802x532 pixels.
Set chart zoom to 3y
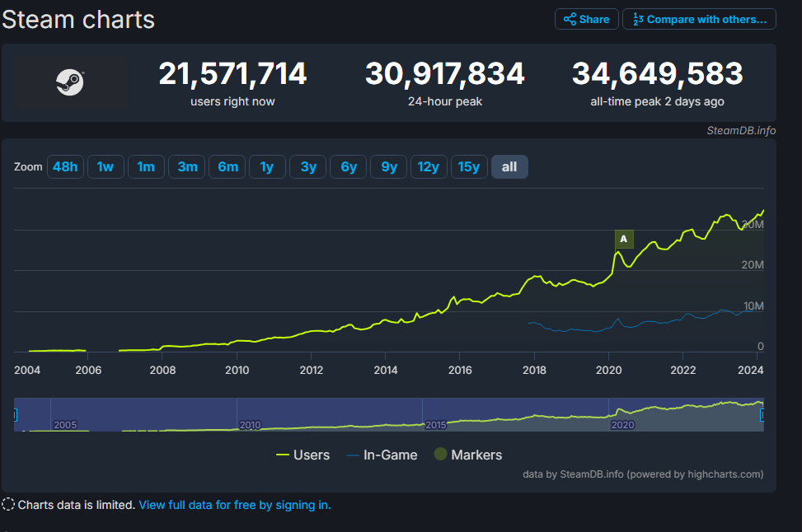[308, 166]
